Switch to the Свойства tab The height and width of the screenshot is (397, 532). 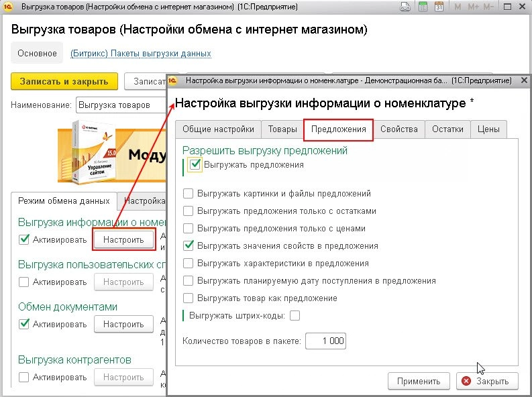[x=398, y=129]
